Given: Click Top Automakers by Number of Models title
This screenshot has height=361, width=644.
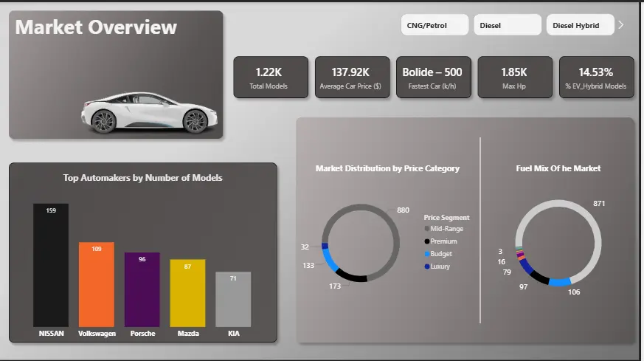Looking at the screenshot, I should (142, 178).
